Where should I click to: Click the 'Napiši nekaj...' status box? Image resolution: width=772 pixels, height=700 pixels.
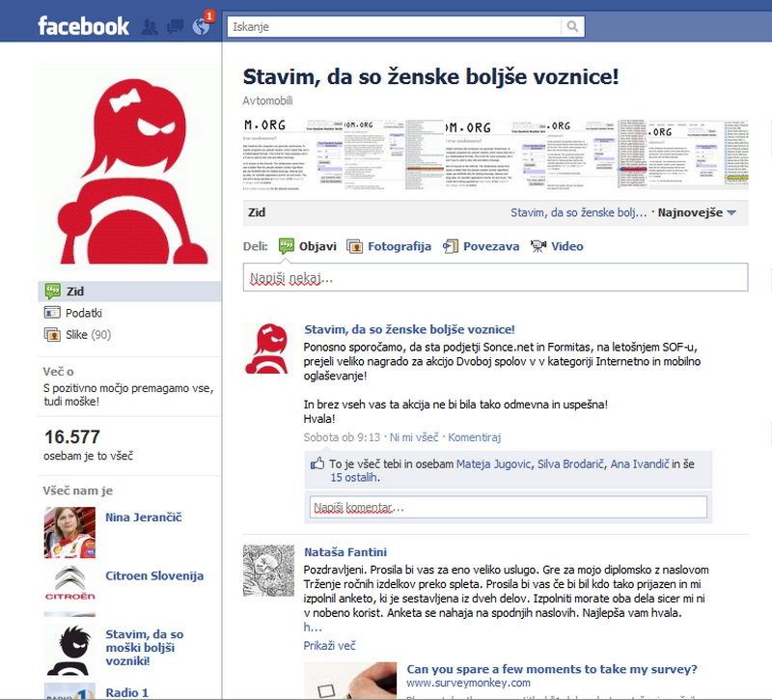495,277
